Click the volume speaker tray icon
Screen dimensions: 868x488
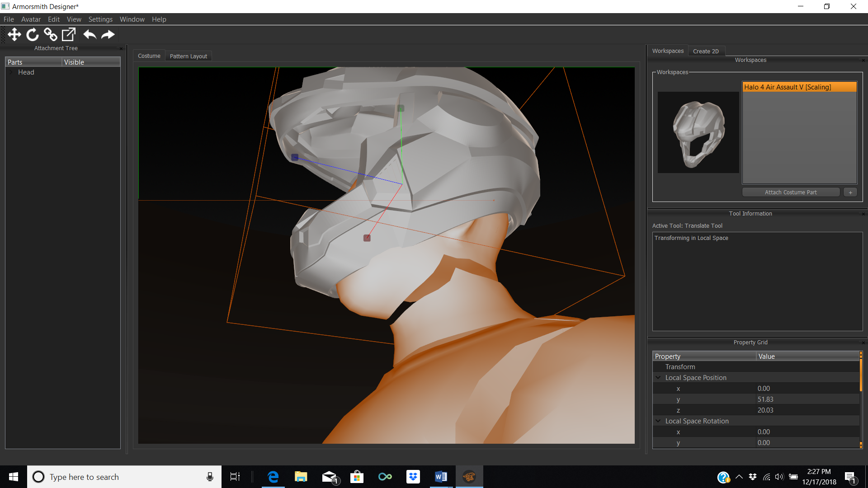point(779,477)
